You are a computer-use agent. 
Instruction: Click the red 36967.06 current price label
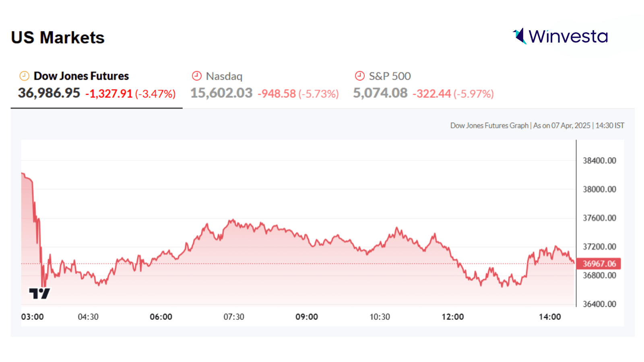[599, 264]
